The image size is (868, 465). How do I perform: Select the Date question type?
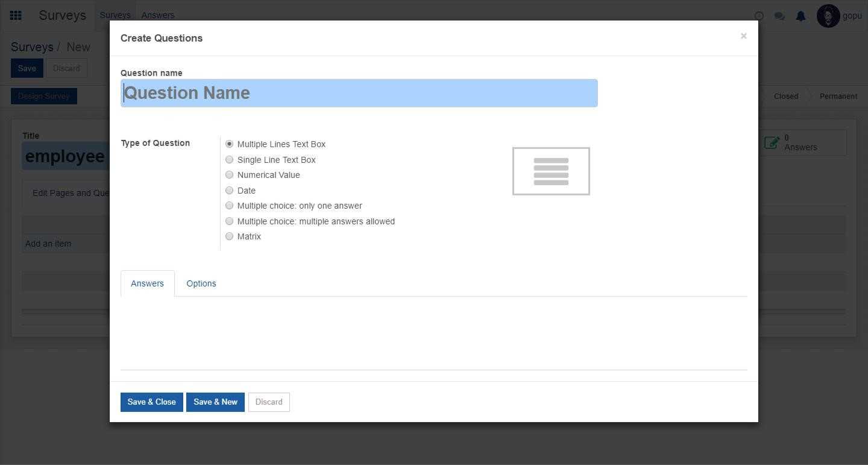tap(229, 191)
